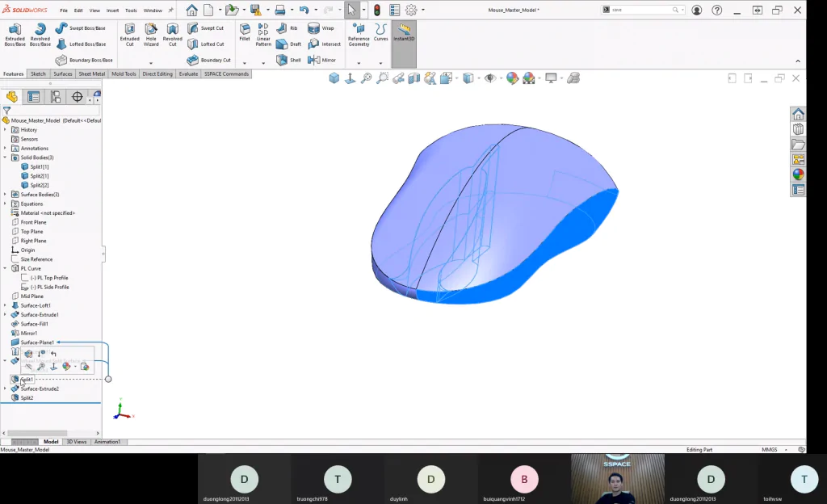Open the Hole Wizard tool
Image resolution: width=827 pixels, height=504 pixels.
[151, 35]
